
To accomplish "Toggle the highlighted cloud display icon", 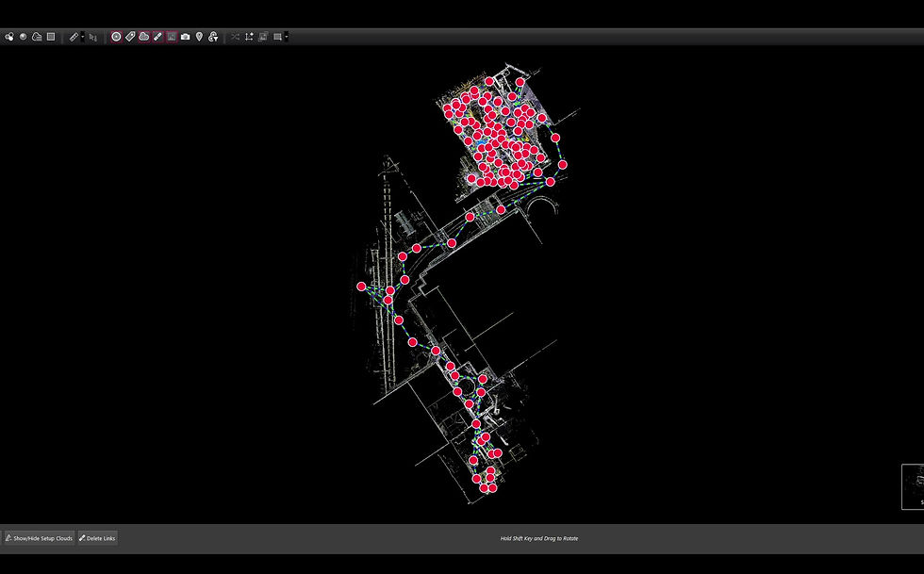I will 143,37.
